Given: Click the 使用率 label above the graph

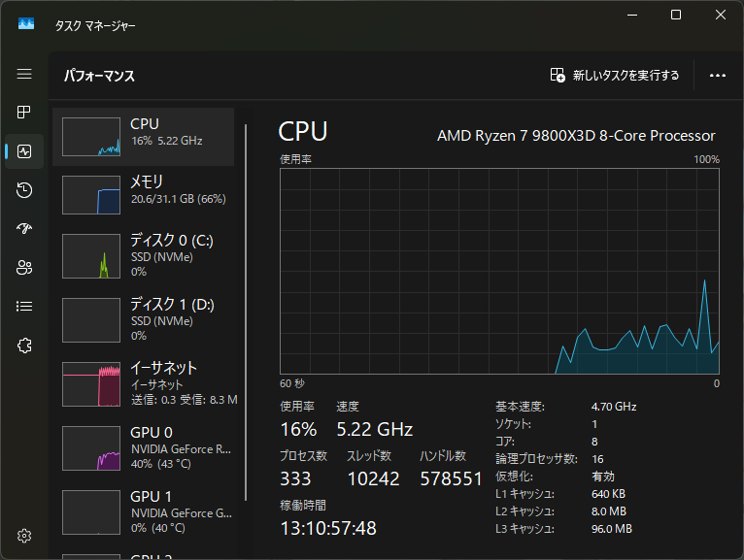Looking at the screenshot, I should click(295, 159).
